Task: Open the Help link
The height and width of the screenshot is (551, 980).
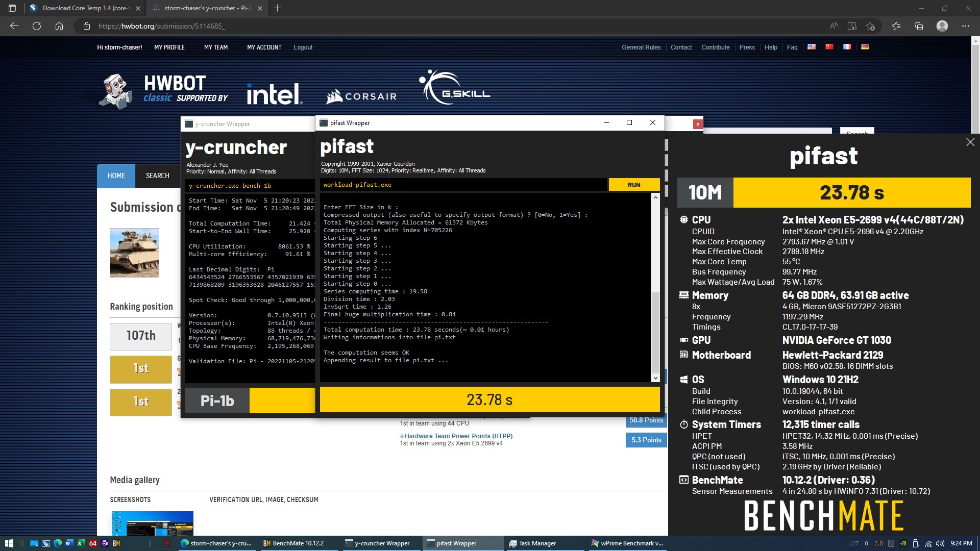Action: click(x=771, y=47)
